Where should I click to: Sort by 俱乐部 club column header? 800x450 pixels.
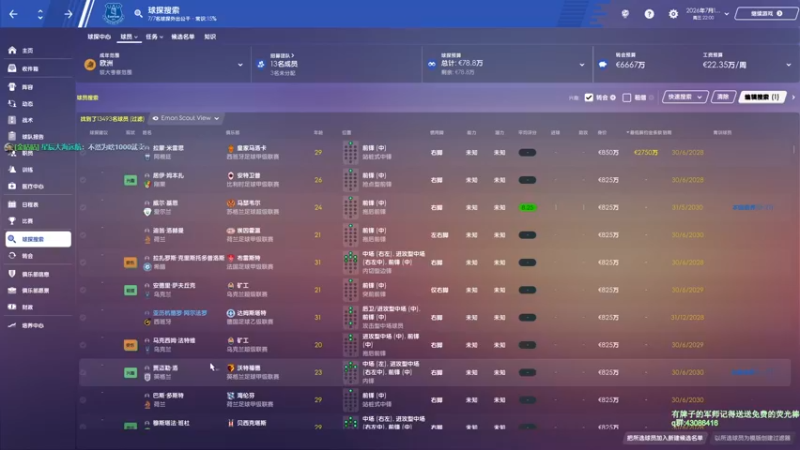point(233,133)
